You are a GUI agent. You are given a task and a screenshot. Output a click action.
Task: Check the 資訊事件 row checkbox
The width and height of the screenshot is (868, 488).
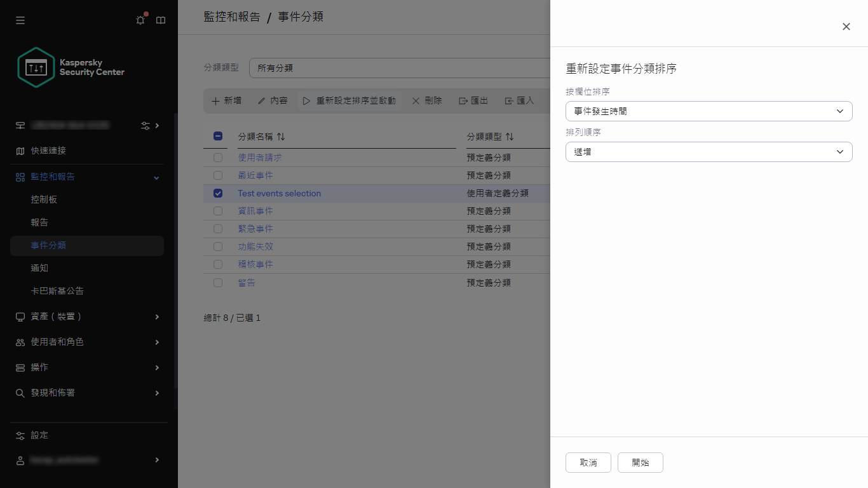coord(218,211)
